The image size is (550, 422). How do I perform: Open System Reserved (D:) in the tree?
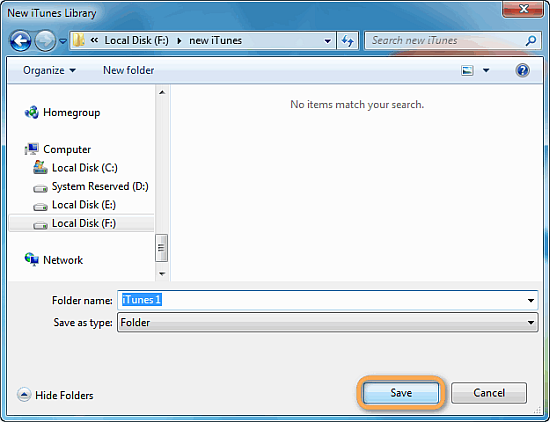100,186
